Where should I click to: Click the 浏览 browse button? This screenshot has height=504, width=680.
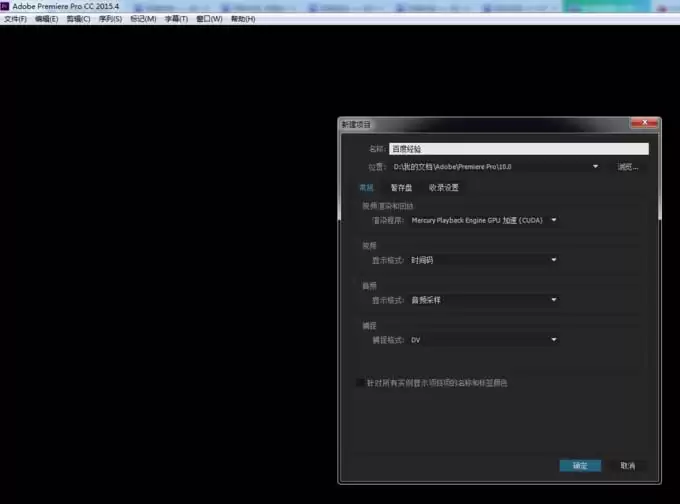pyautogui.click(x=627, y=166)
